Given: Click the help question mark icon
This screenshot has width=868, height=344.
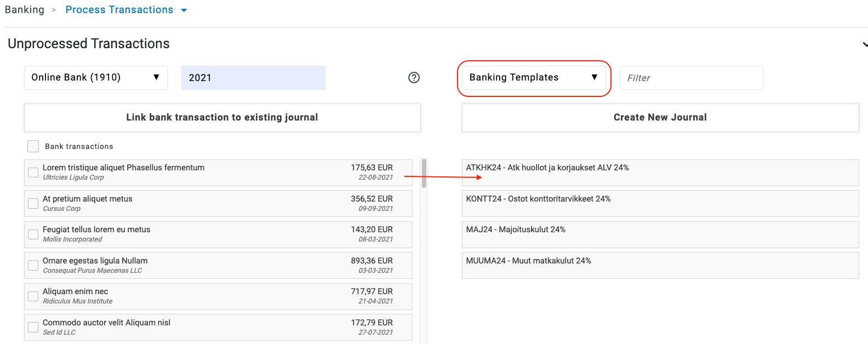Looking at the screenshot, I should pos(414,78).
